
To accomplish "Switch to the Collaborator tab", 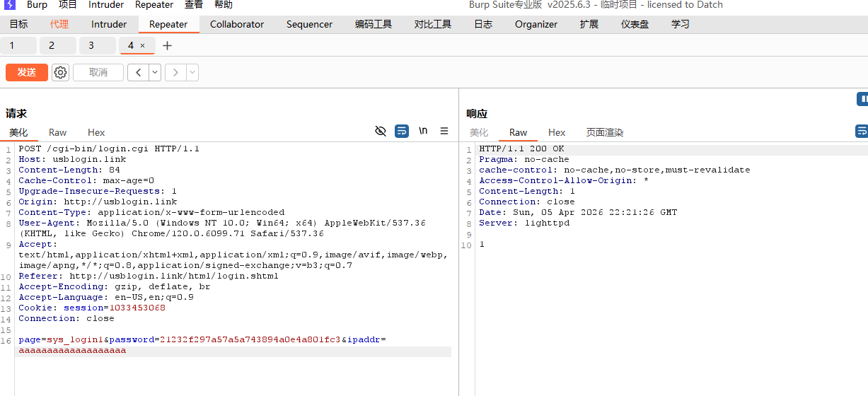I will (x=237, y=24).
